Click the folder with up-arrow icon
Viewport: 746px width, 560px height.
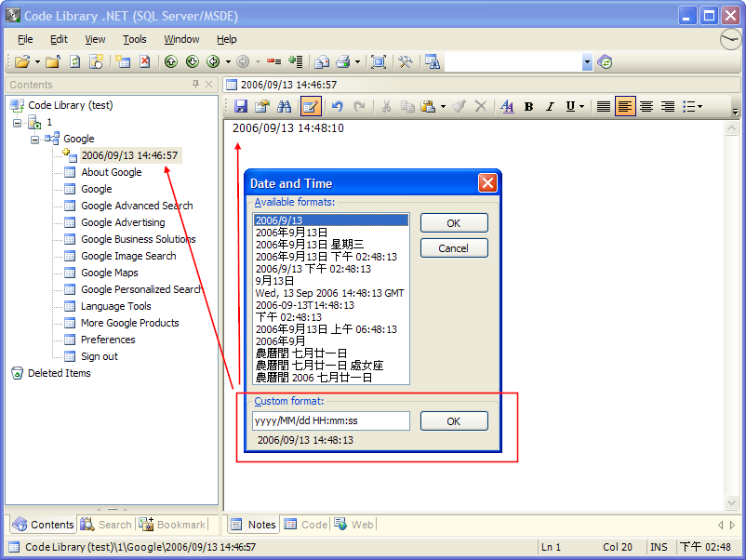[53, 61]
